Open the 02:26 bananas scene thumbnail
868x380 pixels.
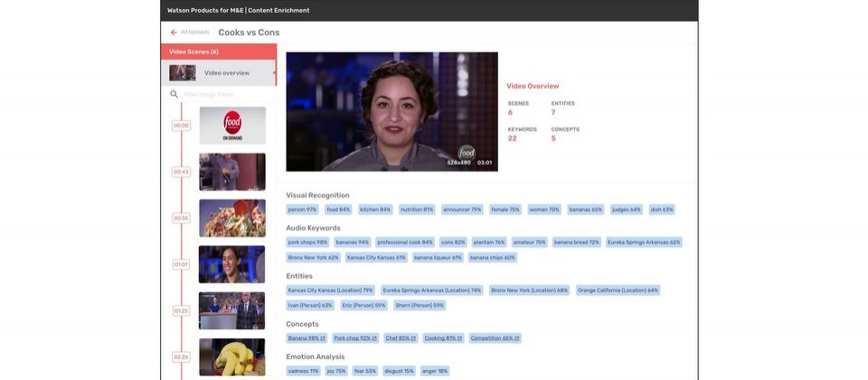pos(232,356)
